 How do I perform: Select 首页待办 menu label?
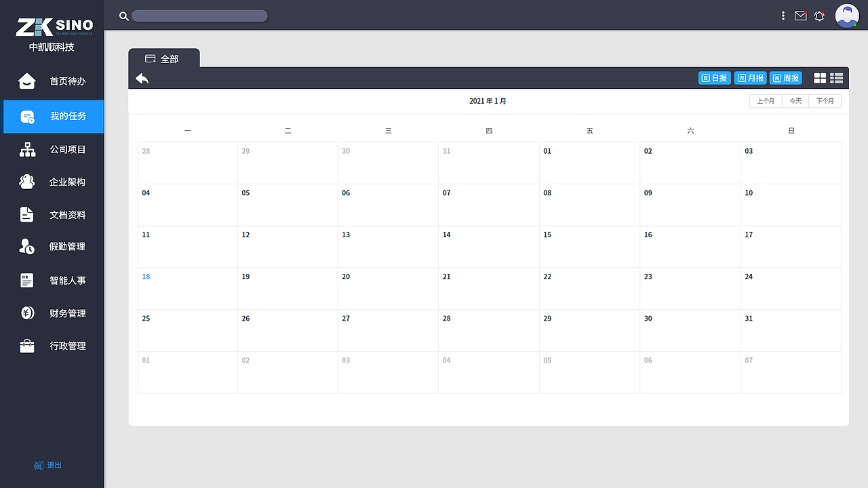click(x=68, y=81)
